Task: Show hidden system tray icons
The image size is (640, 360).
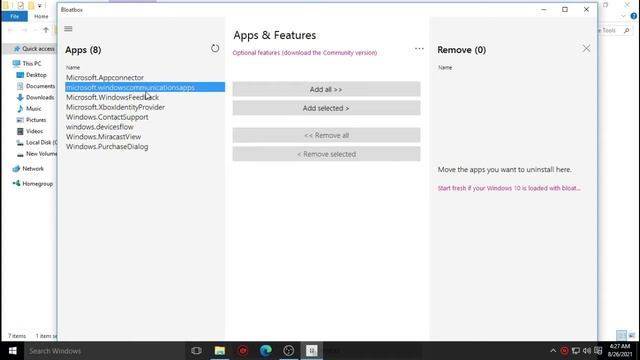Action: 553,351
